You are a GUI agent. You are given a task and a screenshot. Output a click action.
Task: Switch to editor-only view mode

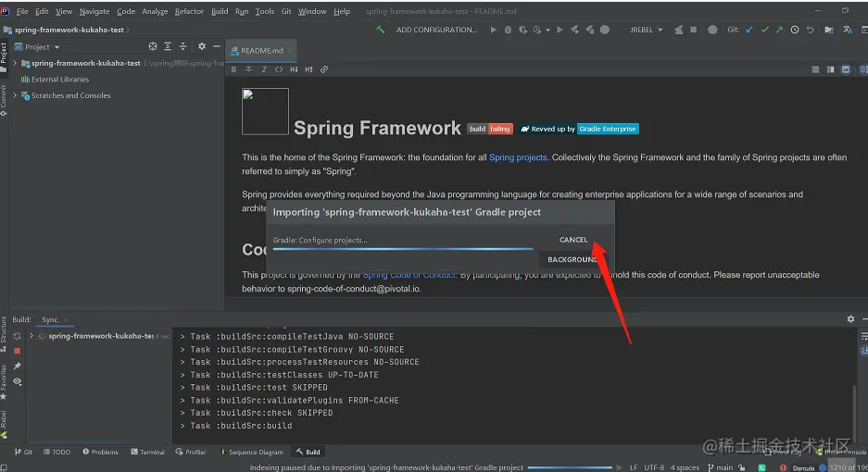point(815,69)
